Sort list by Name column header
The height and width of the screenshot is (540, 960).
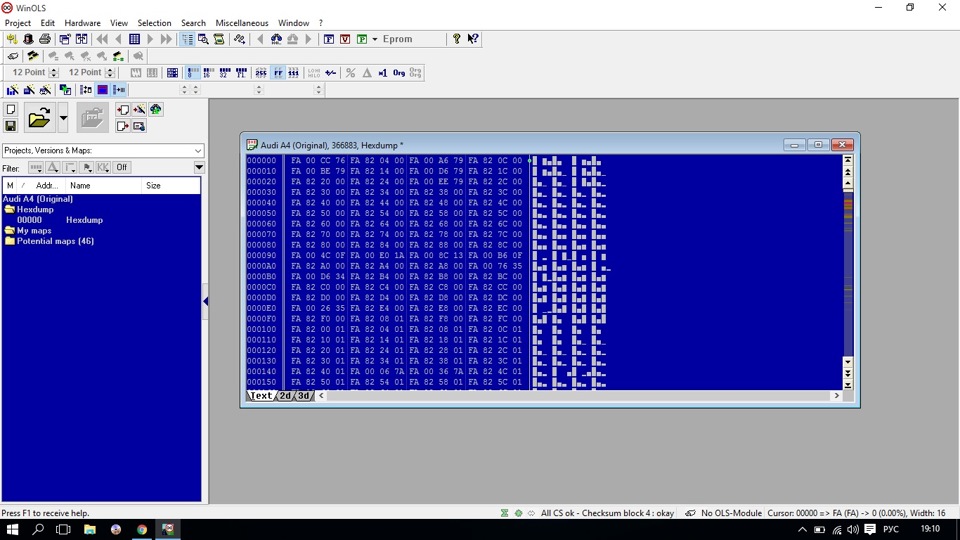103,186
